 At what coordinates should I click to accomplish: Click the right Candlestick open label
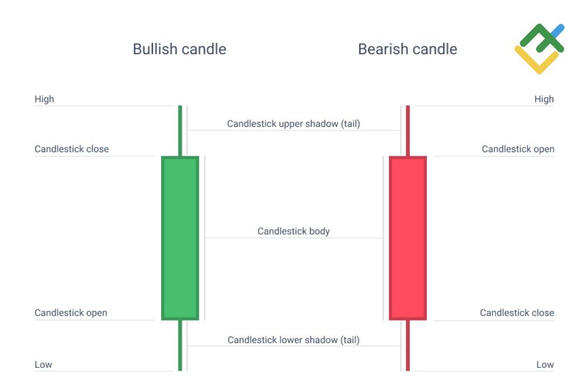pyautogui.click(x=518, y=149)
